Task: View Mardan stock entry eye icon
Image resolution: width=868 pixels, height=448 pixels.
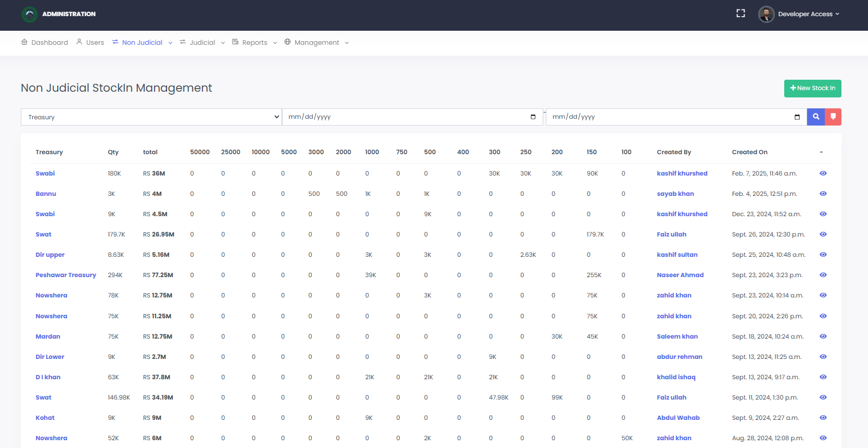Action: [x=823, y=337]
